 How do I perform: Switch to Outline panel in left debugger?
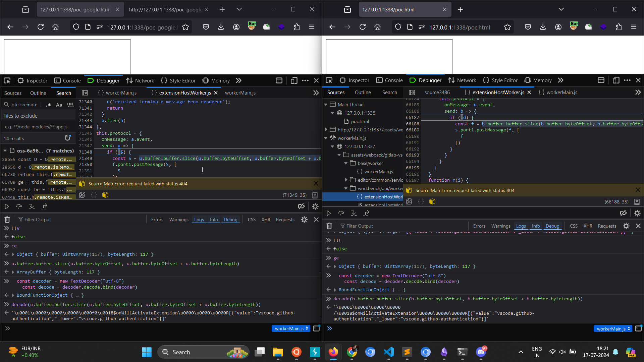point(38,93)
